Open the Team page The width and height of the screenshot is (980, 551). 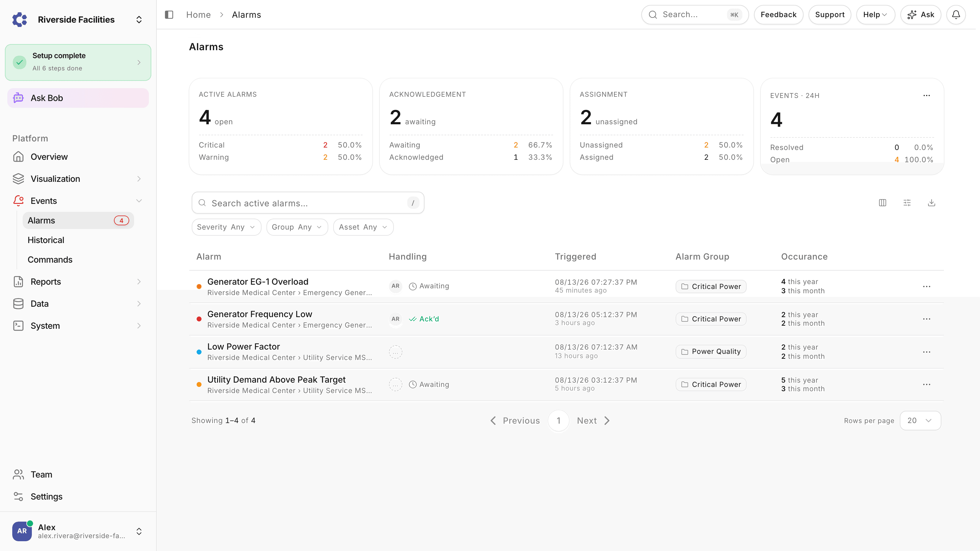(x=78, y=474)
